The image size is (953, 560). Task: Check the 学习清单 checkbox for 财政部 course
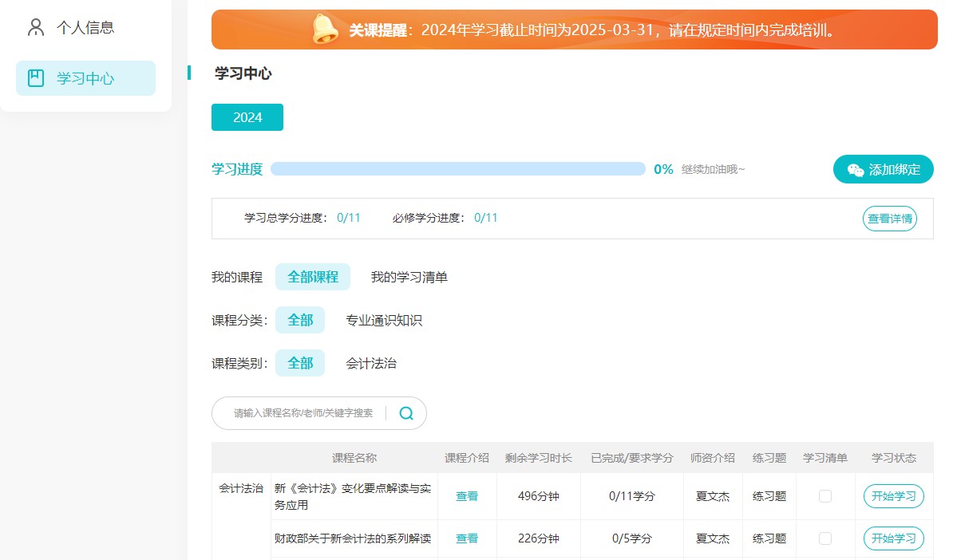[x=826, y=538]
